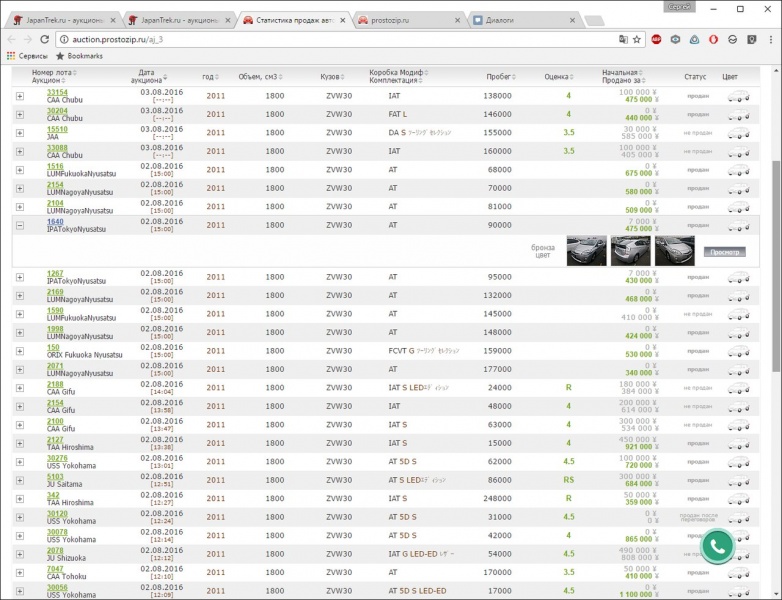
Task: Expand row for lot 150 ORIX Fukuoka
Action: (20, 351)
